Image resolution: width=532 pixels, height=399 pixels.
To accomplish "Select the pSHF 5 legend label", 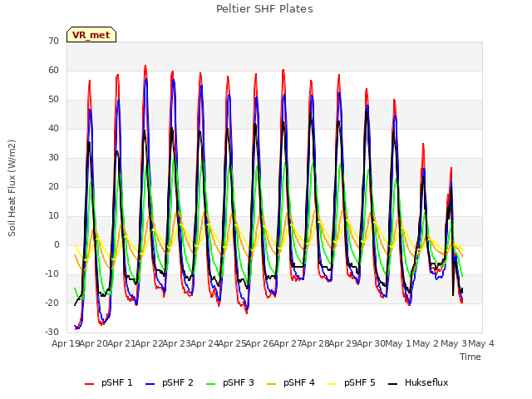I will (x=360, y=382).
